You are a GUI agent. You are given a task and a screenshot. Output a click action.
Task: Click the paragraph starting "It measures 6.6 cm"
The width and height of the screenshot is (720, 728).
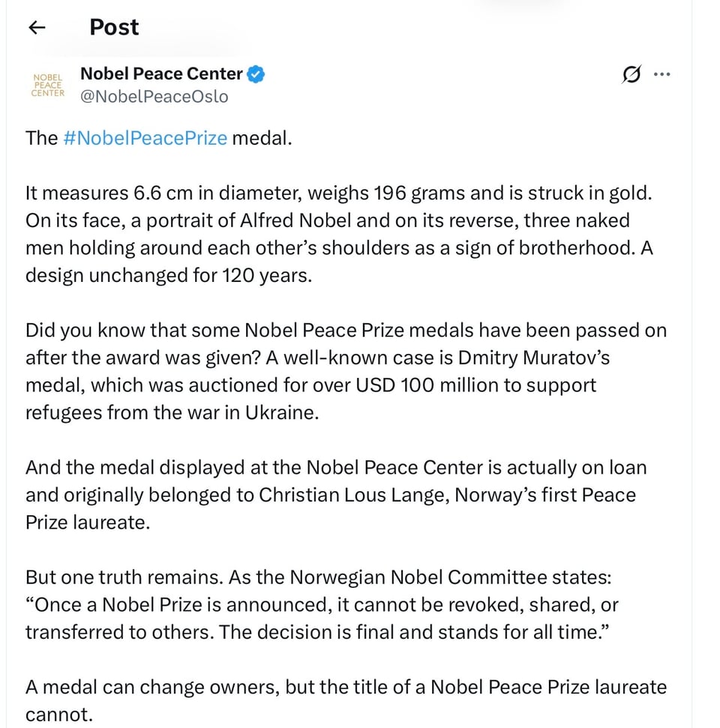pos(339,234)
